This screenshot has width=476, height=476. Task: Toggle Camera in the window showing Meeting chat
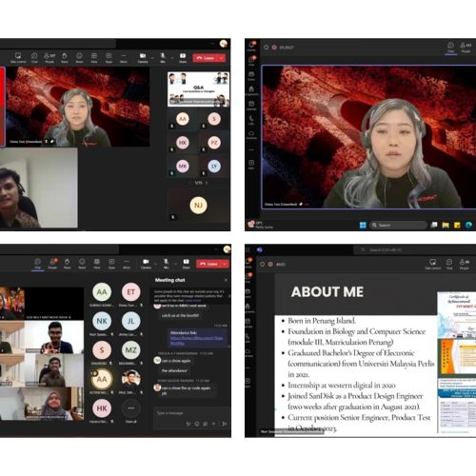(146, 263)
